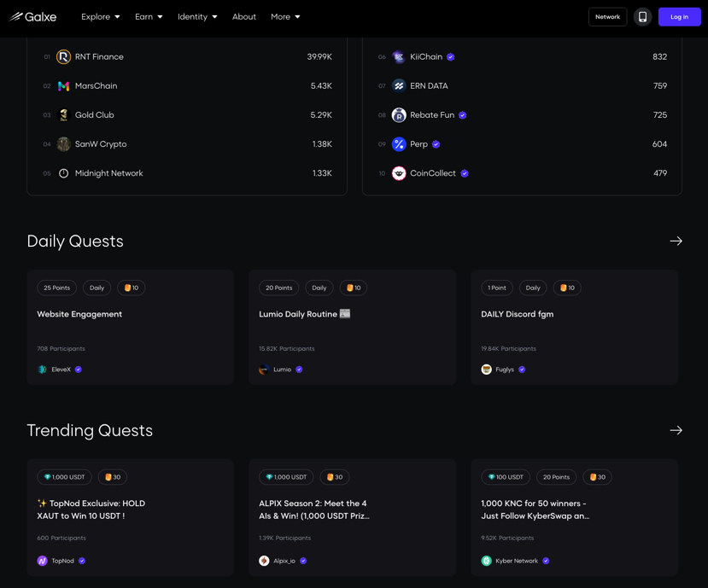Click the Gold Club avatar icon
The image size is (708, 588).
[64, 115]
